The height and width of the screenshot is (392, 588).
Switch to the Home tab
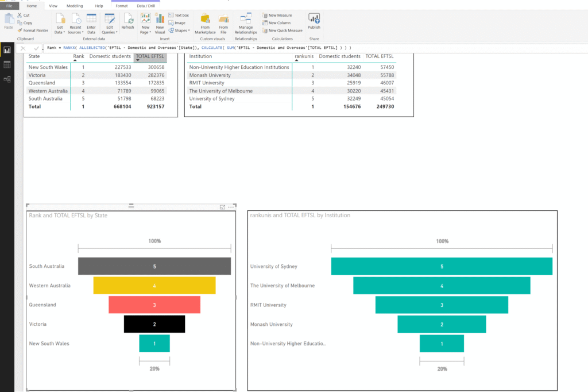pyautogui.click(x=32, y=6)
